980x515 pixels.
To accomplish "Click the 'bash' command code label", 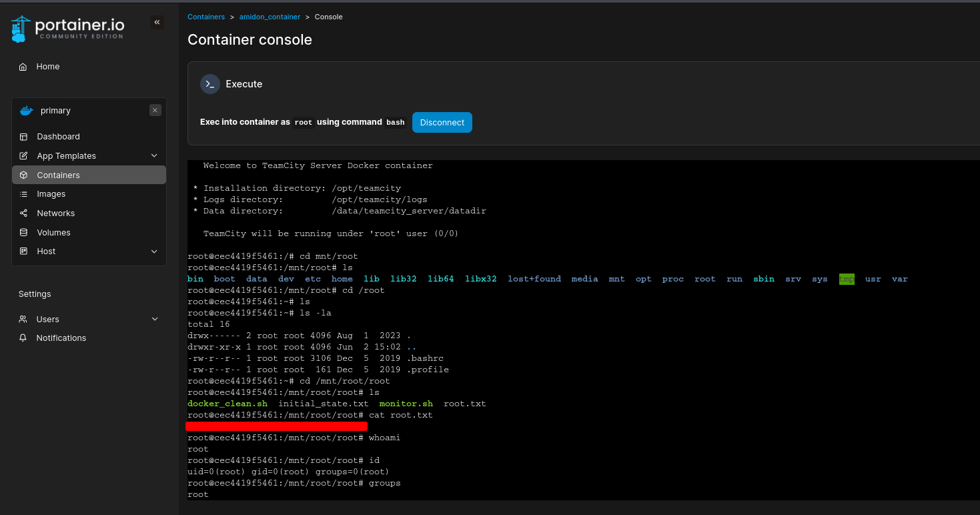I will tap(396, 123).
